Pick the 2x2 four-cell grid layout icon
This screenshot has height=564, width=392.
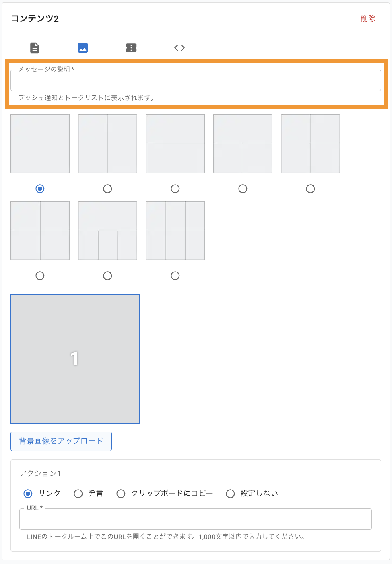tap(40, 231)
